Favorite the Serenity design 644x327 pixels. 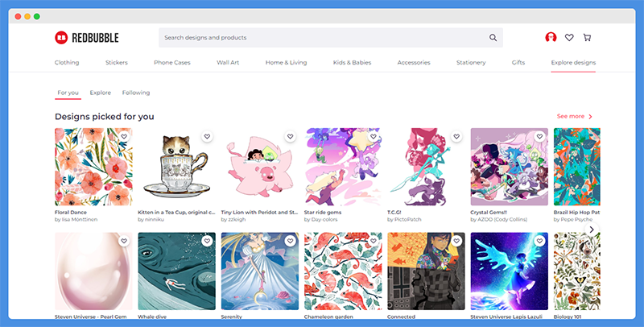291,241
